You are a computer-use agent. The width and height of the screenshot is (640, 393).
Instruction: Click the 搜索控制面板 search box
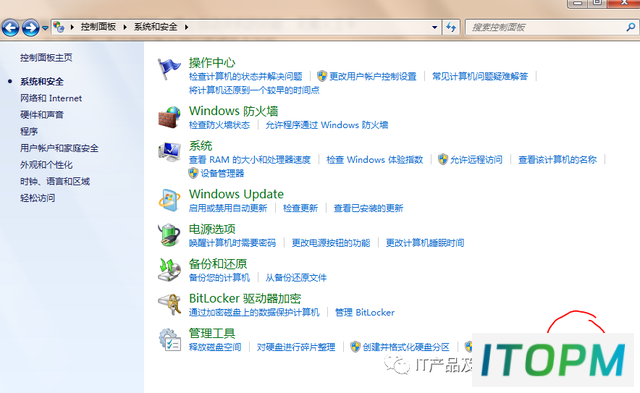[547, 27]
